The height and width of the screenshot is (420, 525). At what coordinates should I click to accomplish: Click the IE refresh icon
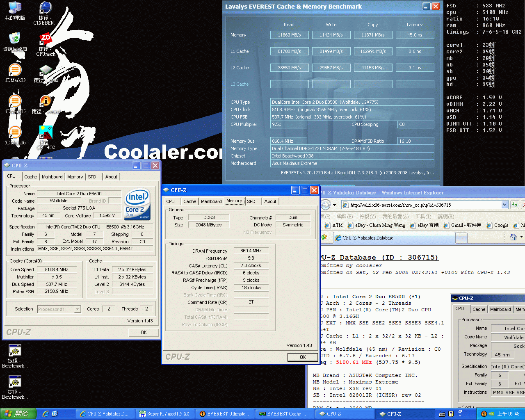[515, 204]
